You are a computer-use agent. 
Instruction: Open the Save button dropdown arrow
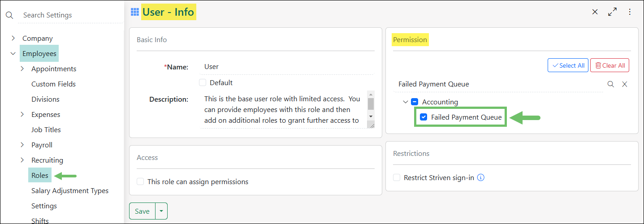pyautogui.click(x=161, y=211)
